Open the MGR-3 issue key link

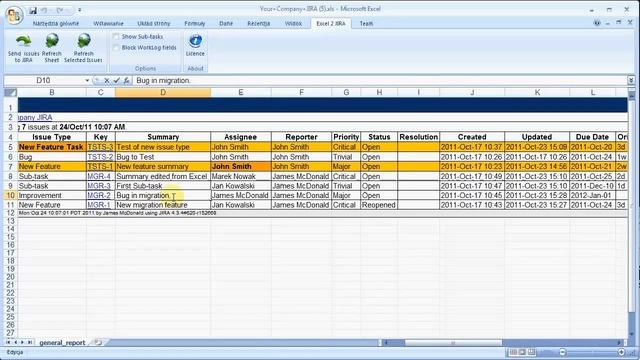[x=99, y=186]
